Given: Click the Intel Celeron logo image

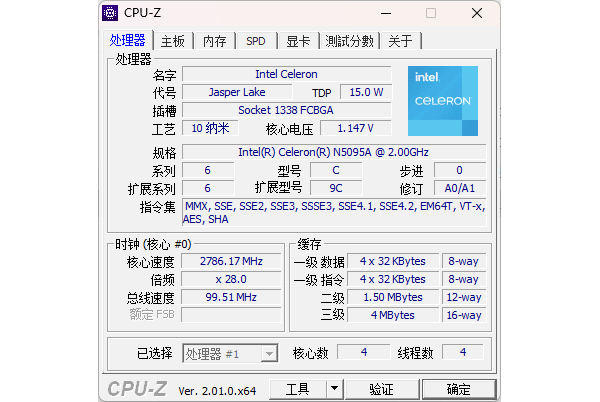Looking at the screenshot, I should (x=442, y=101).
